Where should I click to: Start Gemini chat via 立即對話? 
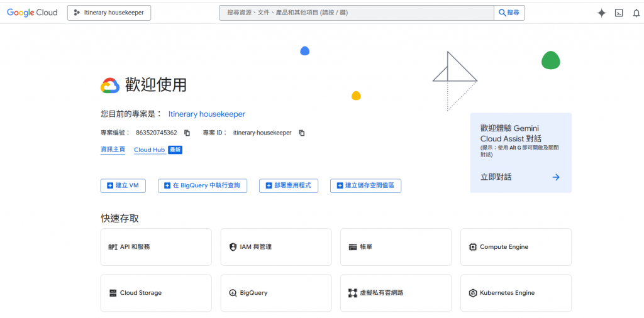coord(496,177)
